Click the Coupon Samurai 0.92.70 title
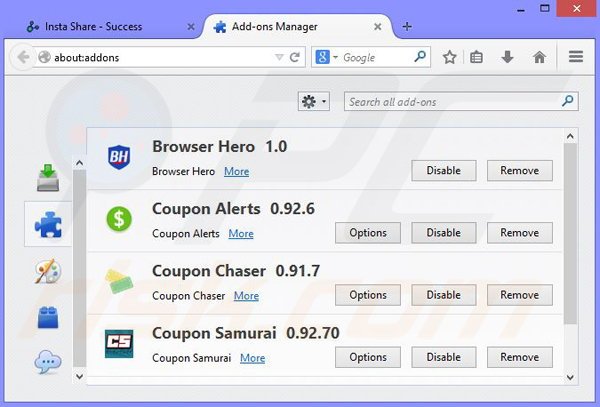This screenshot has width=600, height=407. 246,333
